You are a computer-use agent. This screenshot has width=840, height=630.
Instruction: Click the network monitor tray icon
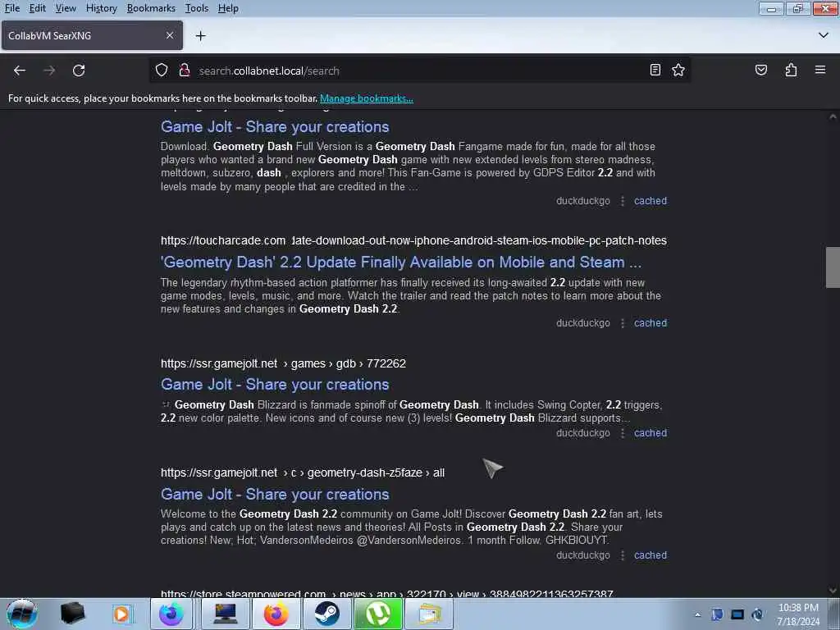737,614
